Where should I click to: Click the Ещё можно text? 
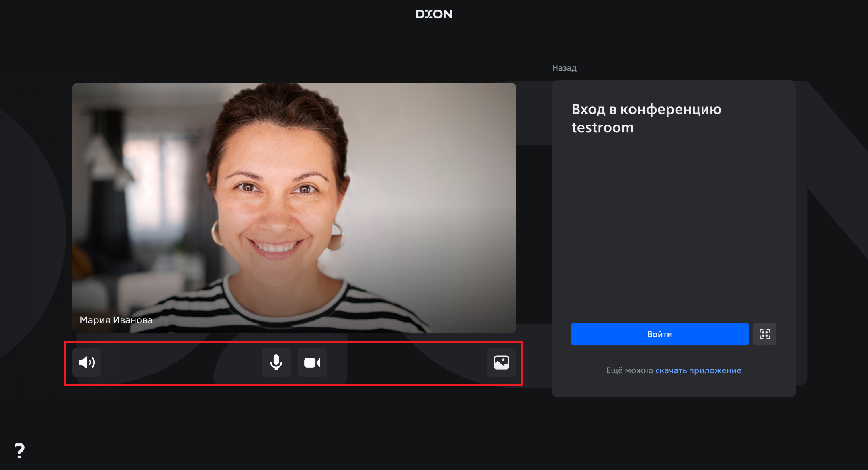[629, 370]
